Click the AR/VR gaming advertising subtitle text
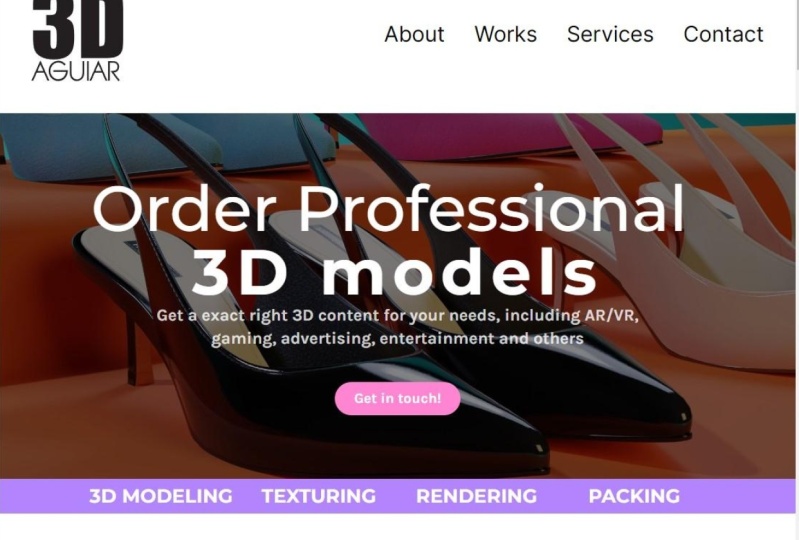Screen dimensions: 799x540 (397, 327)
